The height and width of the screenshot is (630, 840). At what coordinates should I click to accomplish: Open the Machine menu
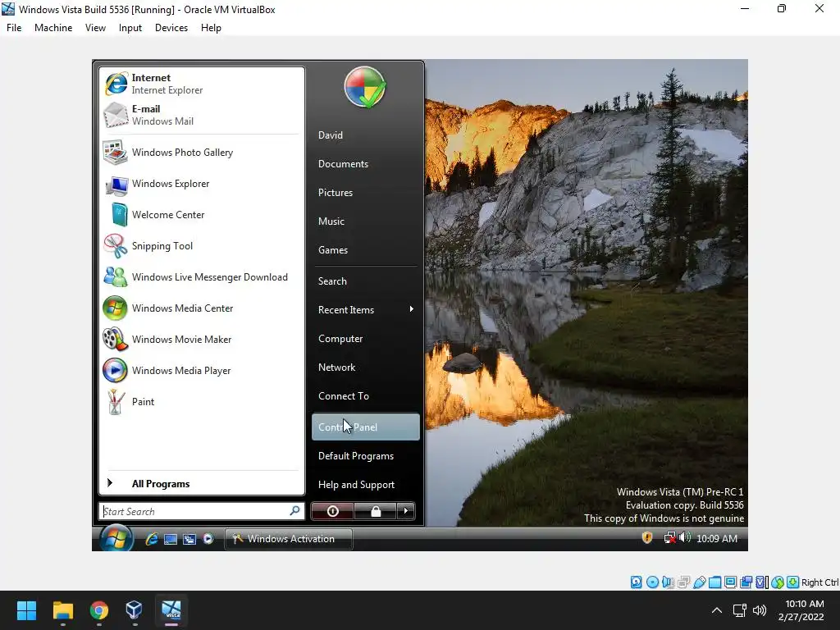pyautogui.click(x=53, y=28)
